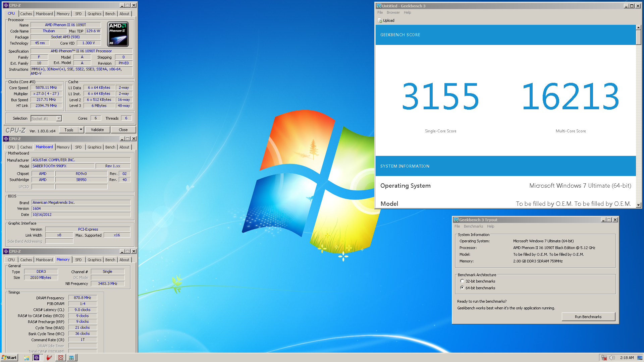Click the Upload icon in Geekbench
Screen dimensions: 644x362
coord(380,20)
